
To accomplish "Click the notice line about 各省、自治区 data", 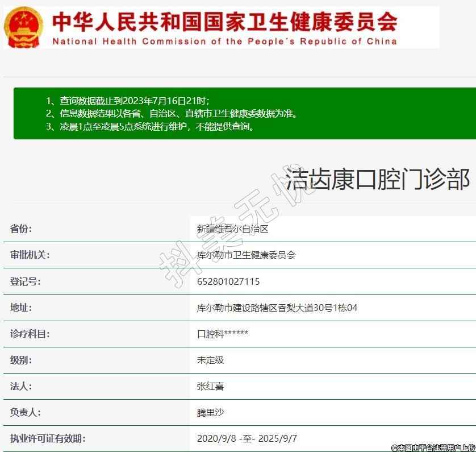I will pos(172,113).
